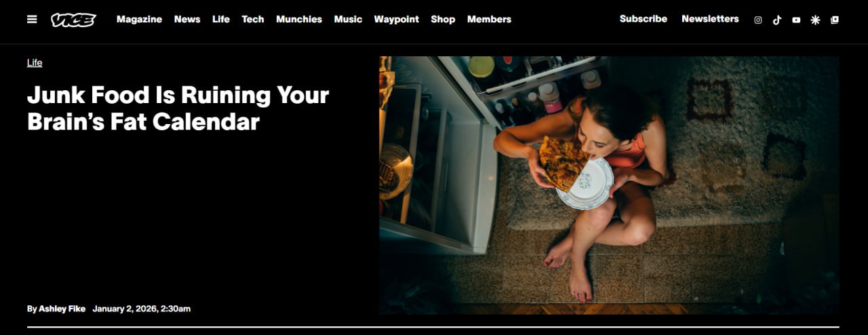Open the Waypoint section
Image resolution: width=868 pixels, height=335 pixels.
(x=397, y=19)
